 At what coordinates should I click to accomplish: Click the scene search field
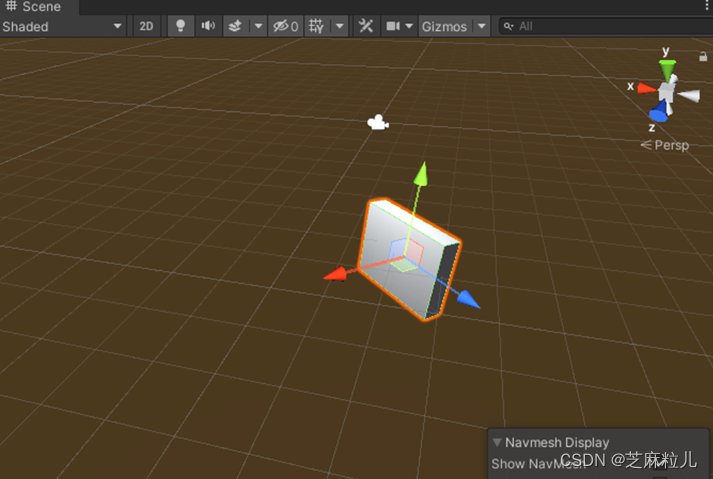pyautogui.click(x=606, y=26)
